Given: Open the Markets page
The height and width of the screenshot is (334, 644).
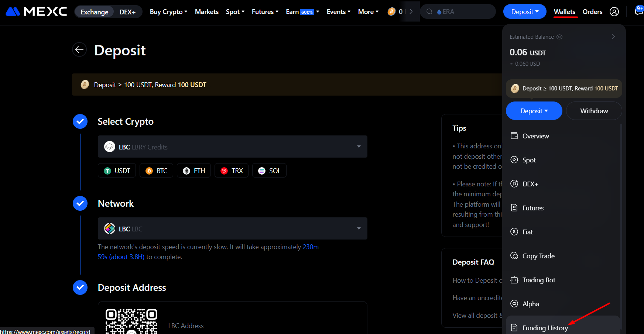Looking at the screenshot, I should pyautogui.click(x=207, y=12).
